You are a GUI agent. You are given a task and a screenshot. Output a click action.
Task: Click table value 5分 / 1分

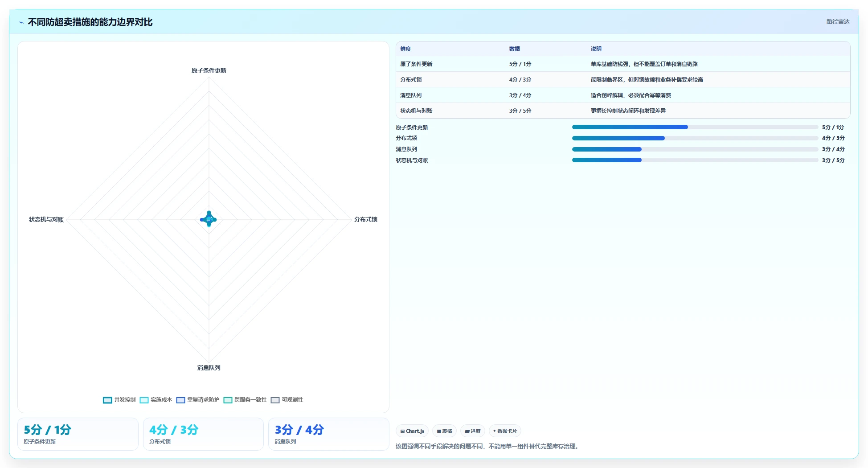click(x=520, y=64)
